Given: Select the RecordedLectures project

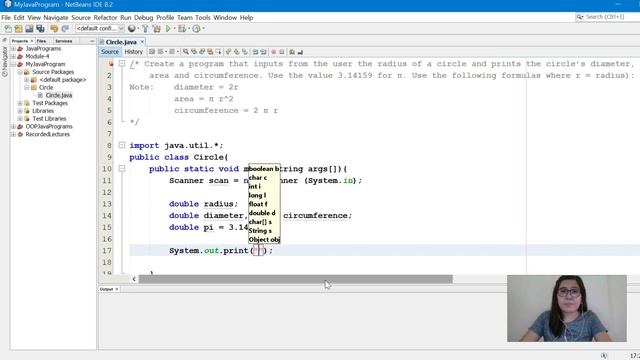Looking at the screenshot, I should (x=48, y=134).
